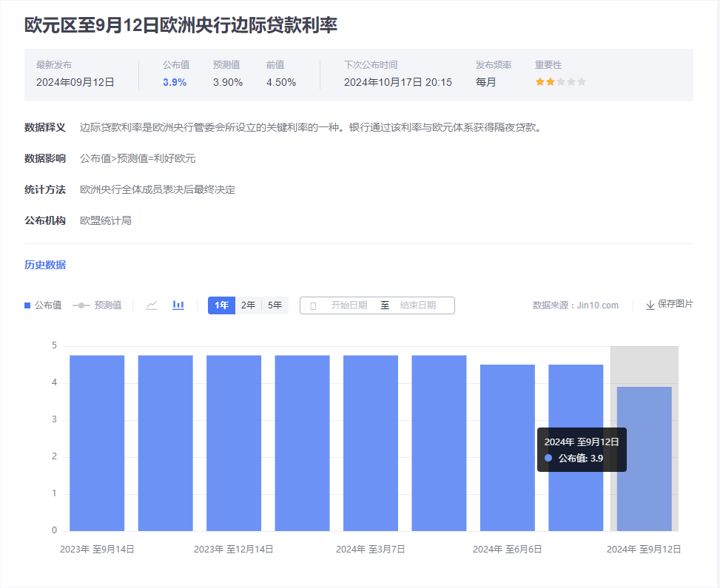The height and width of the screenshot is (588, 720).
Task: Toggle the 公布值 legend series
Action: pyautogui.click(x=43, y=305)
